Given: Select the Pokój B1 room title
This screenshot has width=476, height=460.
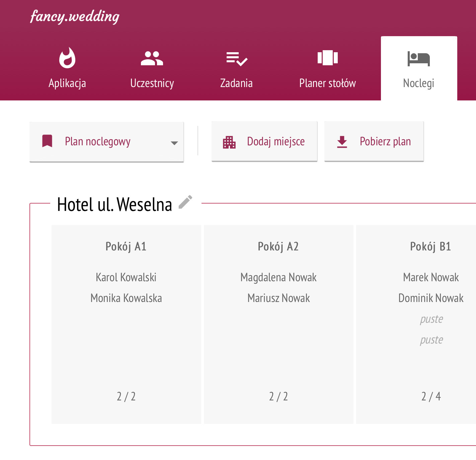Looking at the screenshot, I should coord(430,246).
